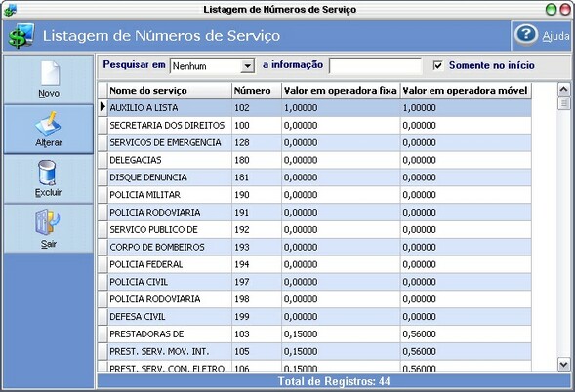
Task: Select the PRESTADORAS DE row
Action: point(314,334)
